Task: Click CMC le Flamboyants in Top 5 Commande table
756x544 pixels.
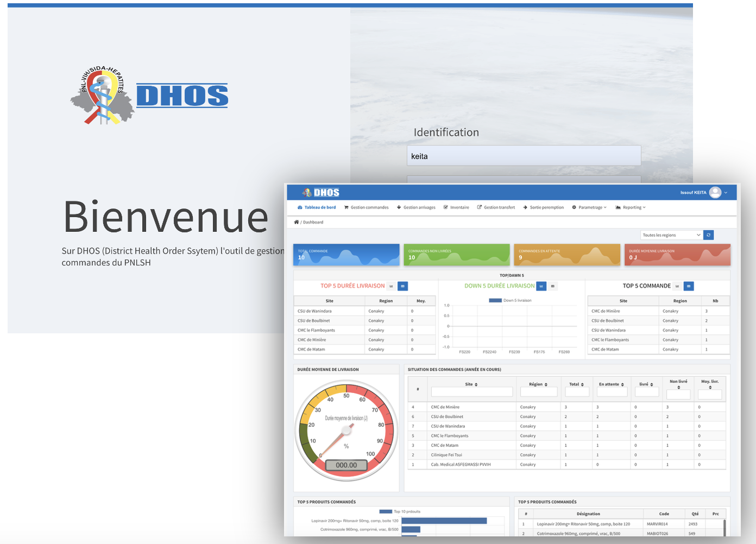Action: (610, 340)
